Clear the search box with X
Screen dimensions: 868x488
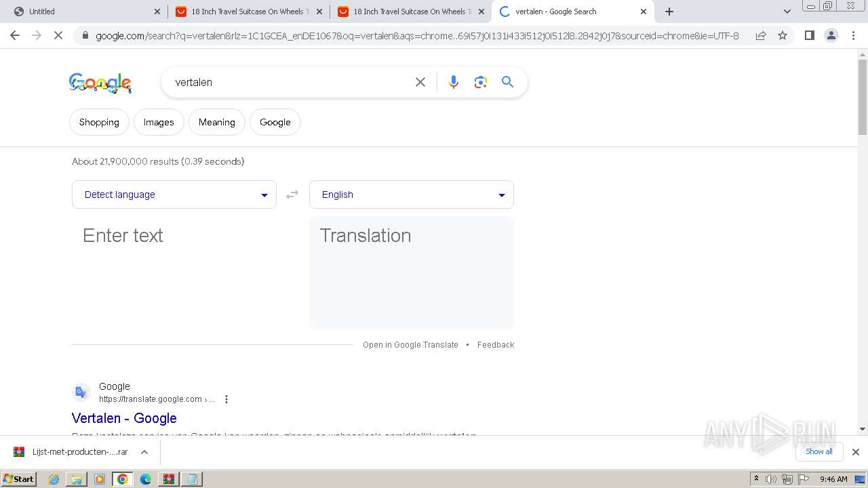click(x=420, y=82)
